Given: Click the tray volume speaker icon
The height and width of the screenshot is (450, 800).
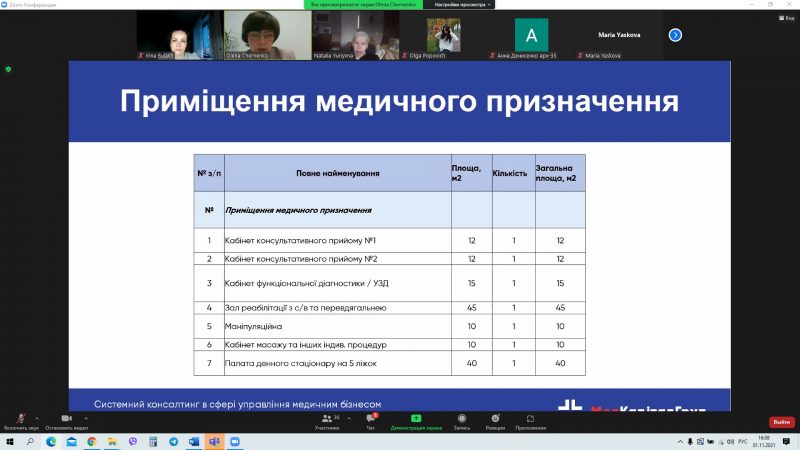Looking at the screenshot, I should (731, 442).
